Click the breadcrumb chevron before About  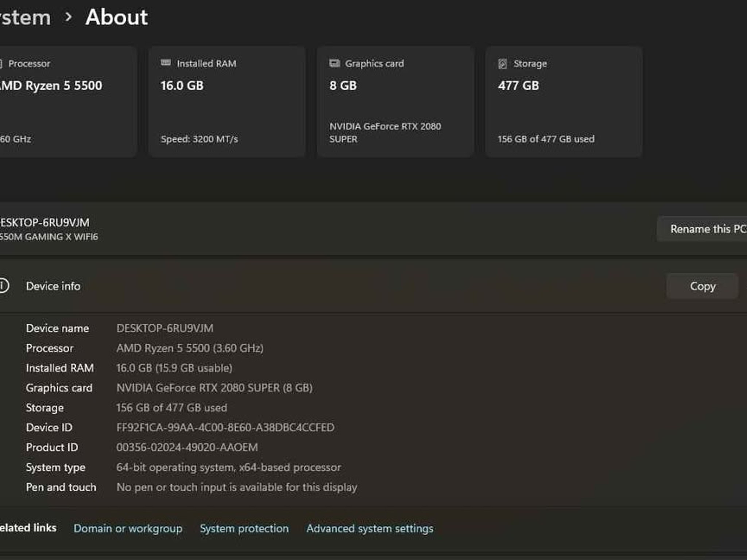tap(68, 17)
